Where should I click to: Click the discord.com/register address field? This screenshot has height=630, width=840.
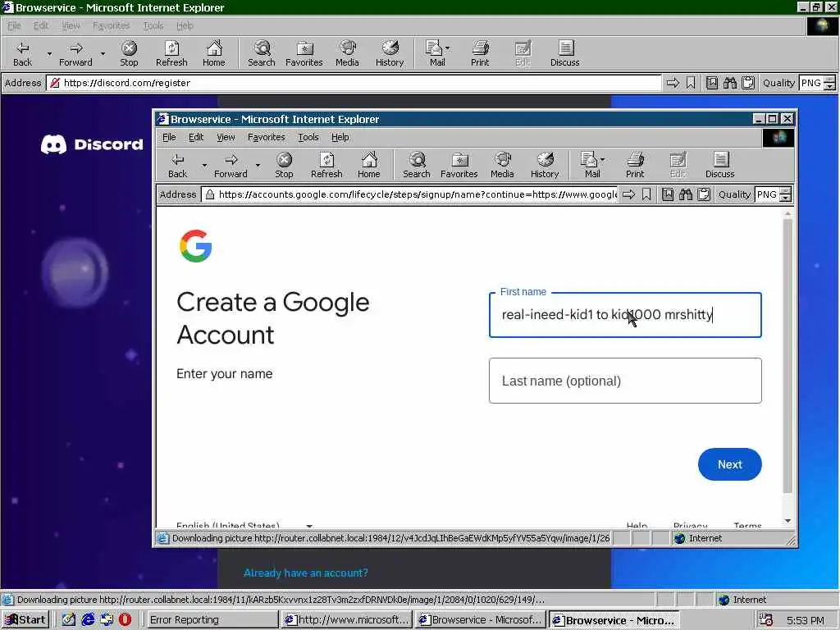(354, 83)
